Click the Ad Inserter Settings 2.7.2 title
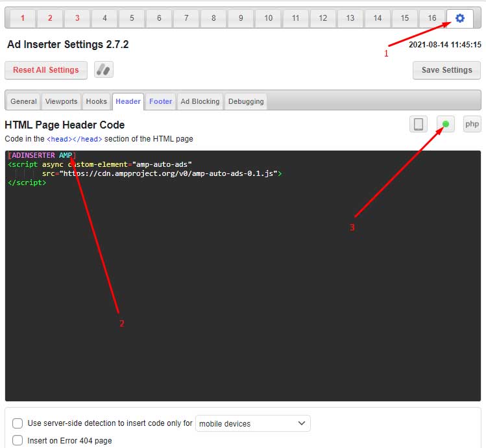 pos(68,44)
